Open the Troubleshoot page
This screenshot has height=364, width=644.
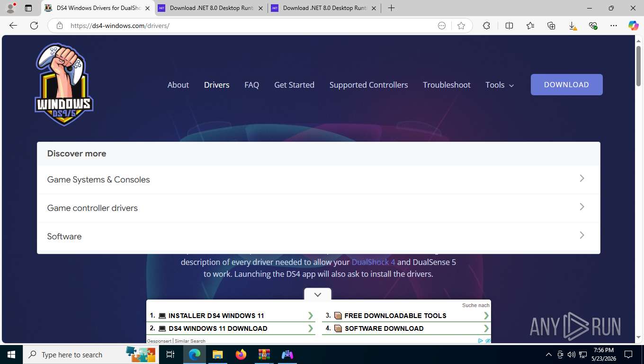pyautogui.click(x=447, y=85)
